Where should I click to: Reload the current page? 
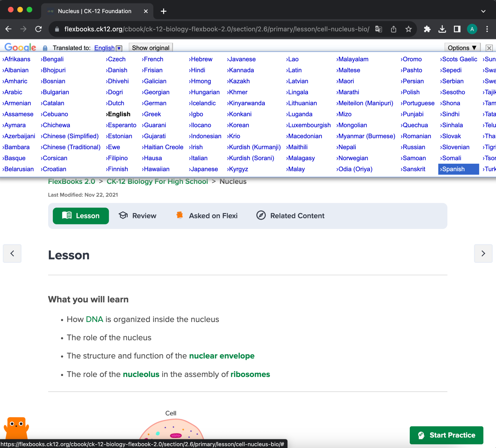point(38,29)
